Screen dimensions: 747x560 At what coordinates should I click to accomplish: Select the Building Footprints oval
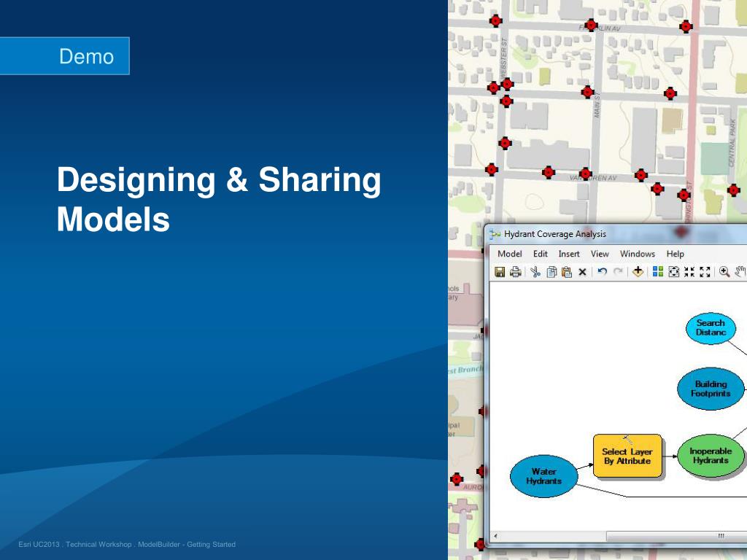click(711, 389)
